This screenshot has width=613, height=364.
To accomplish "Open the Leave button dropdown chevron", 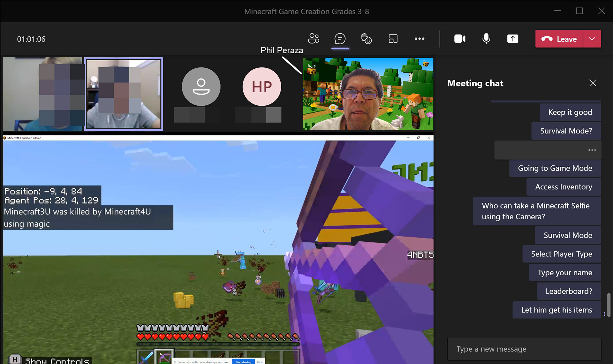I will (x=593, y=39).
